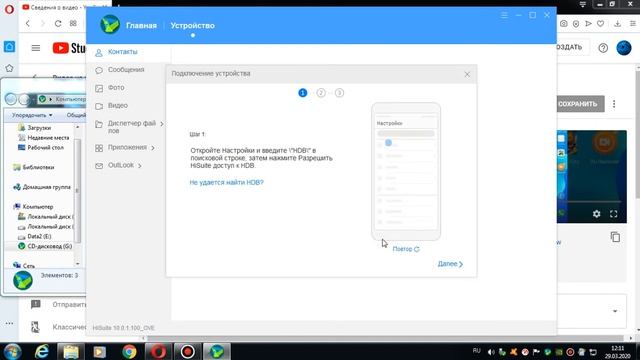
Task: Open the three-dot options menu in YouTube Studio
Action: point(614,104)
